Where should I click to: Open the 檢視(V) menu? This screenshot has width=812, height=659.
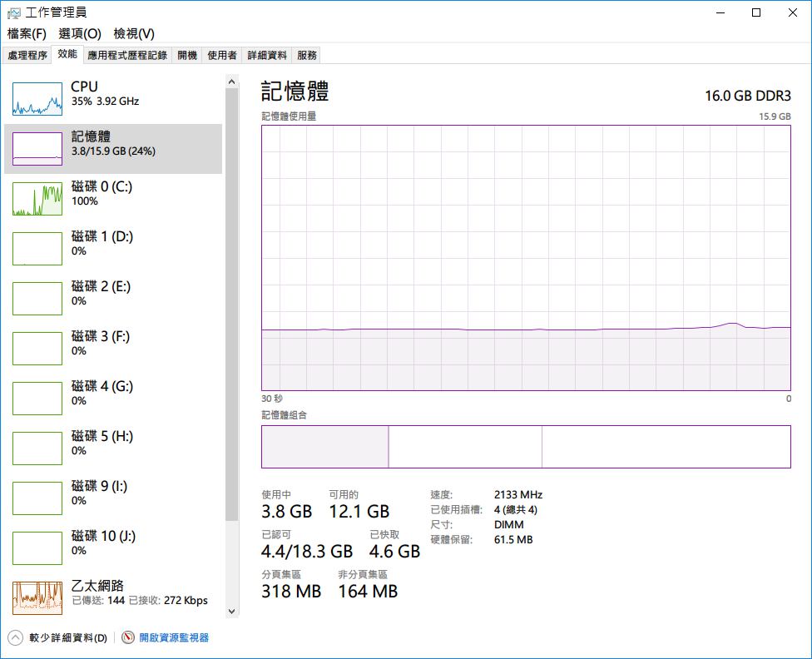(134, 33)
